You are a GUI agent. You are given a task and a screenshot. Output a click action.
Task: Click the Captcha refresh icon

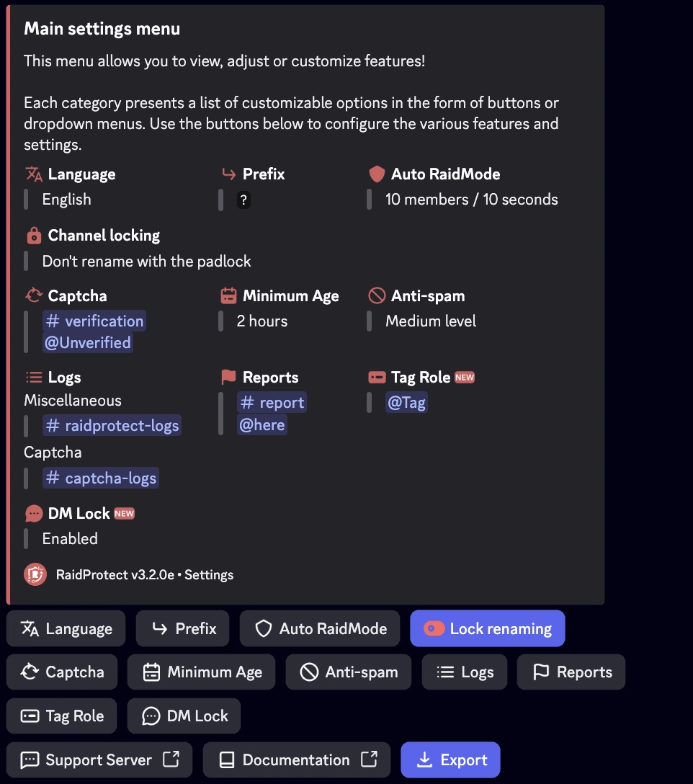33,295
